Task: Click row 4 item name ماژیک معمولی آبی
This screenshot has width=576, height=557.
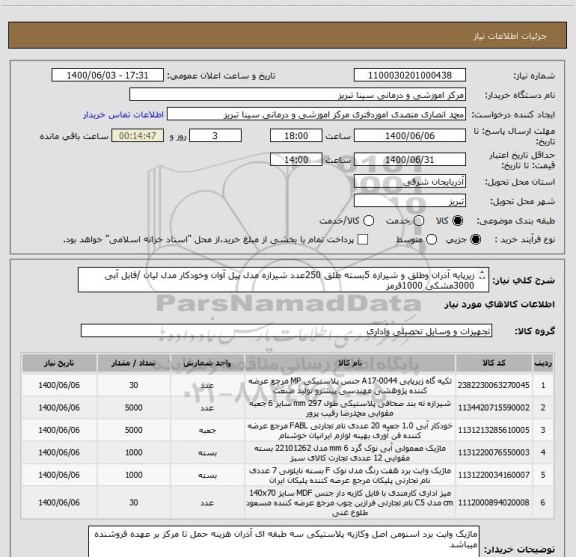Action: point(350,453)
